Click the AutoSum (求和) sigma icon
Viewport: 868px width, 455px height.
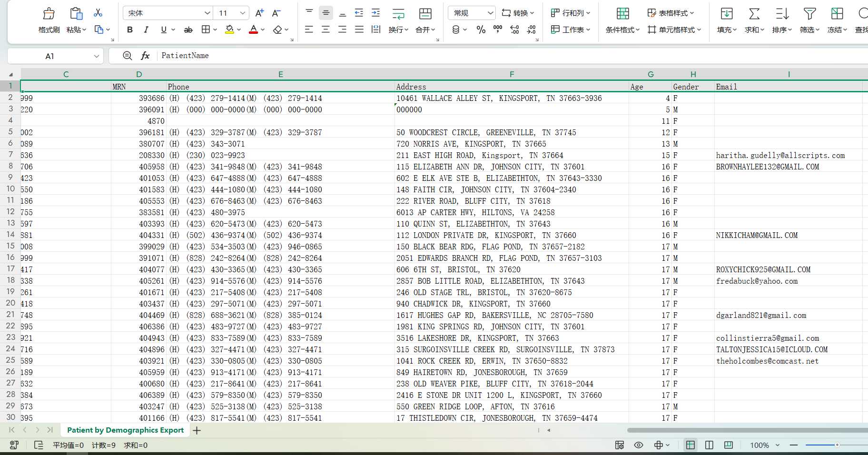click(x=754, y=13)
